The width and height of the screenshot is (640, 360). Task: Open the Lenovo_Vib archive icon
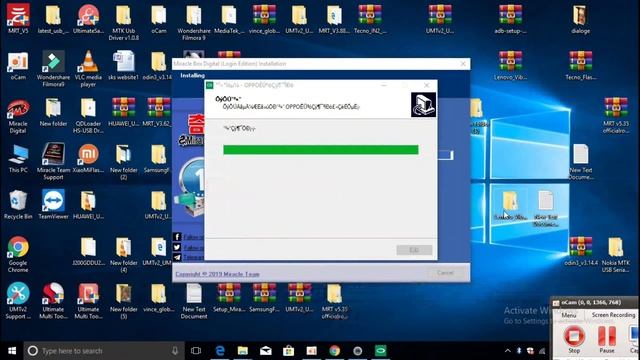[510, 65]
